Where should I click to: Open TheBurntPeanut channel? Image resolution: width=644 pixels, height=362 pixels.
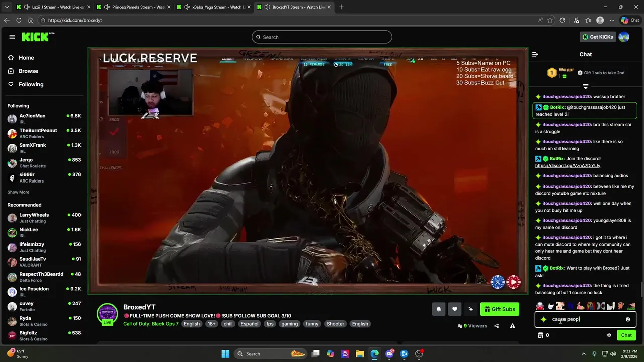(x=44, y=133)
